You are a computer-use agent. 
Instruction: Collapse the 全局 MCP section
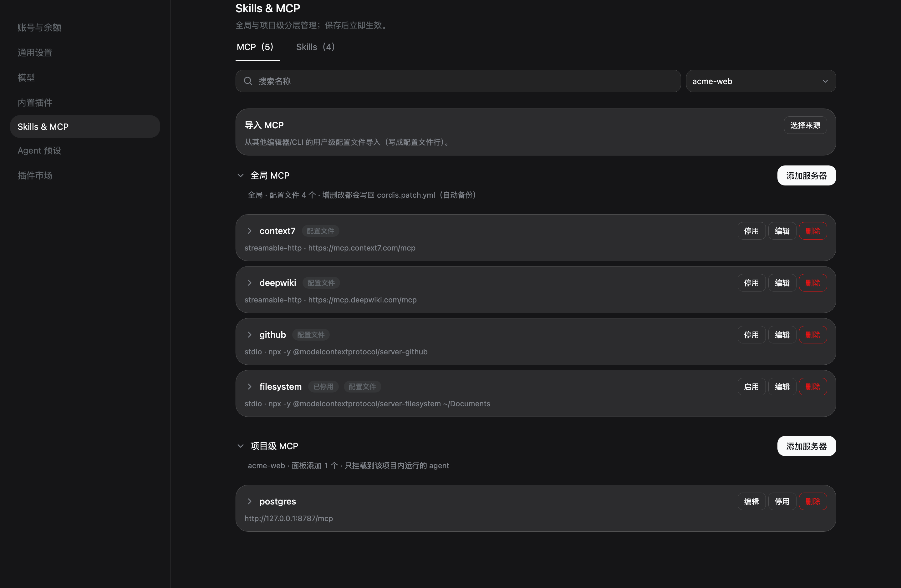coord(240,175)
